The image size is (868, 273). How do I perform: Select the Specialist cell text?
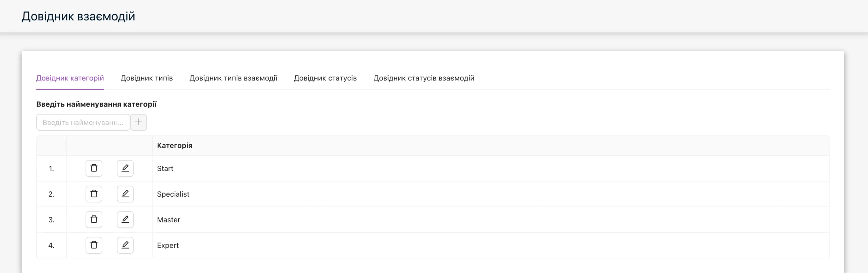173,194
